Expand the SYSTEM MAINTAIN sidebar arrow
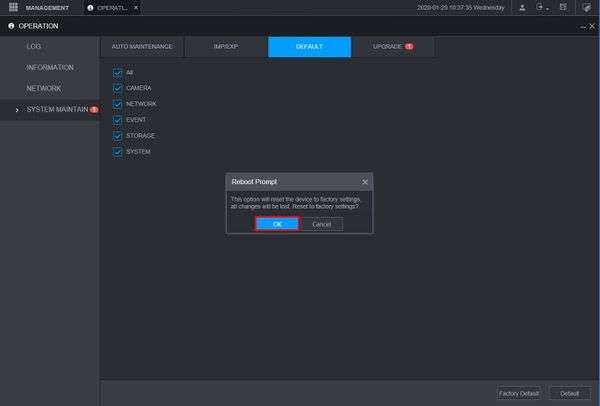Viewport: 600px width, 406px height. tap(17, 110)
